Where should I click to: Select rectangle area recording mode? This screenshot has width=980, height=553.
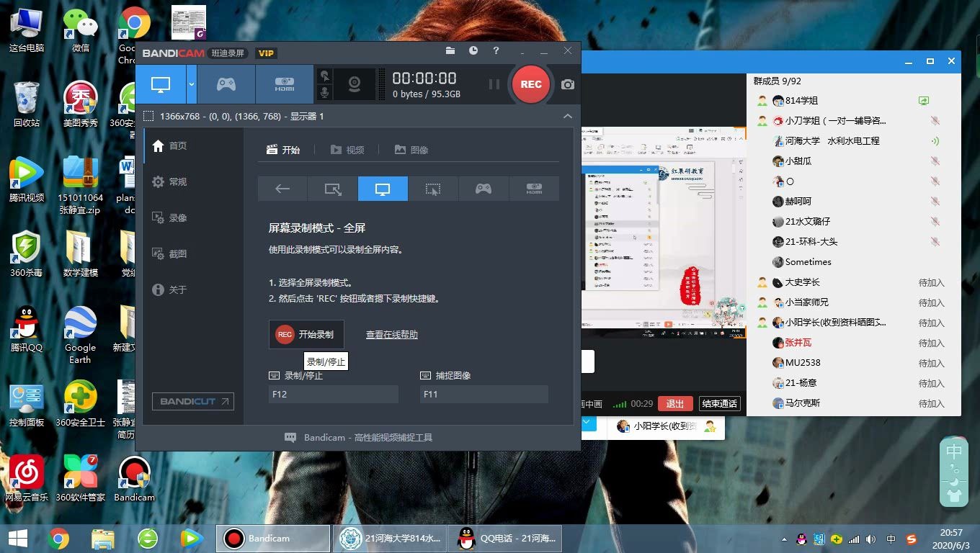(332, 189)
